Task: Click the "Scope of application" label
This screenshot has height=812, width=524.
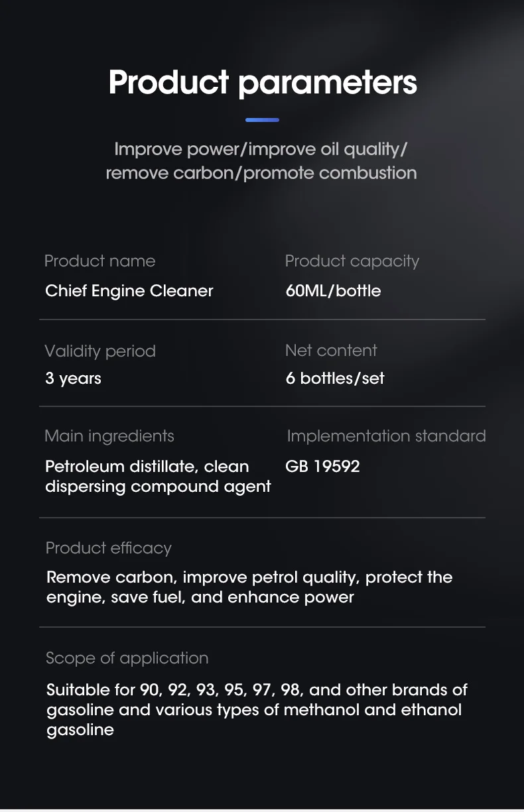Action: point(127,658)
